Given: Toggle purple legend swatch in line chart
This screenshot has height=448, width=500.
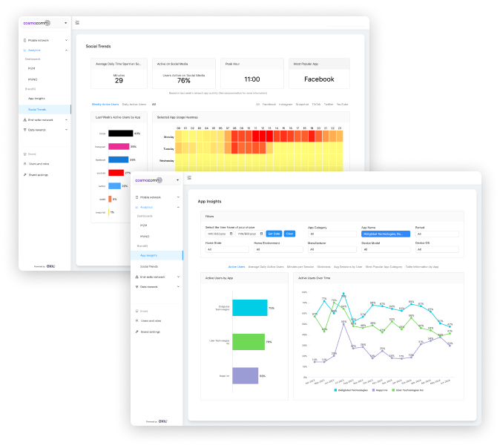Looking at the screenshot, I should point(373,390).
